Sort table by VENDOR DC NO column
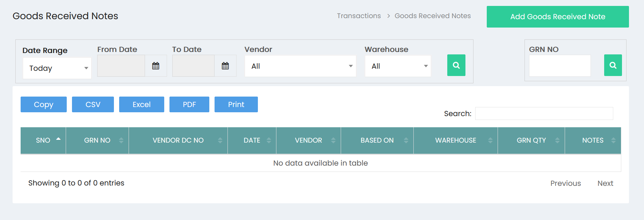The height and width of the screenshot is (220, 644). click(178, 140)
